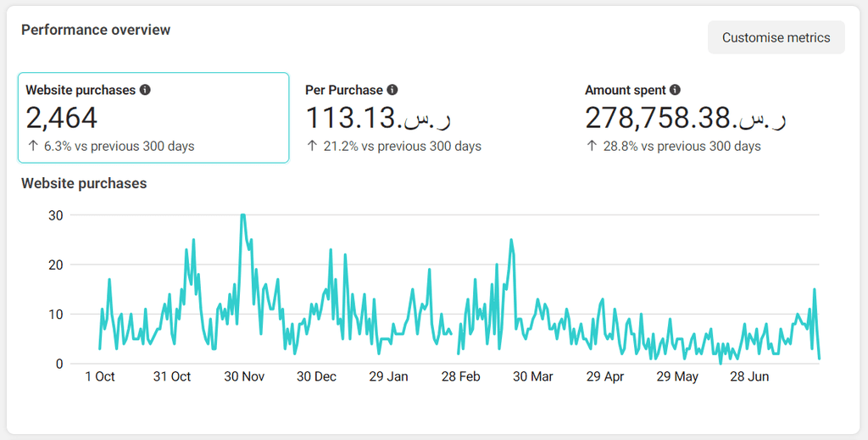Select the Website purchases metric card
The height and width of the screenshot is (440, 868).
153,118
